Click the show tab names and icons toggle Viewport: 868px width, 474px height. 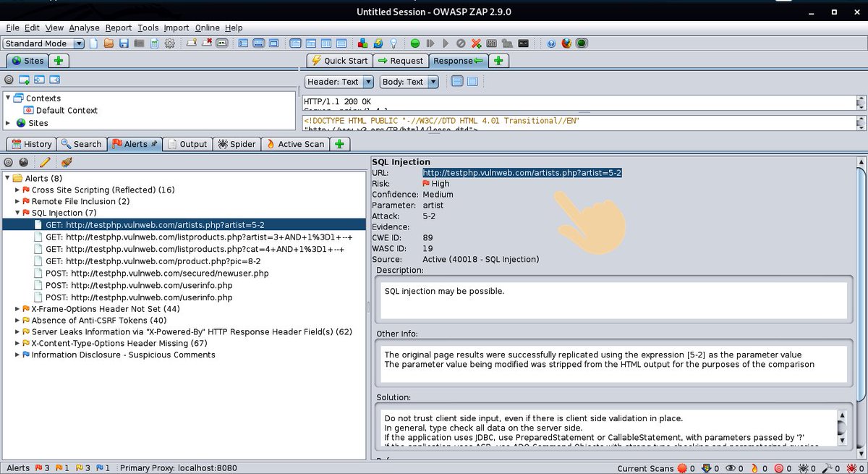221,43
